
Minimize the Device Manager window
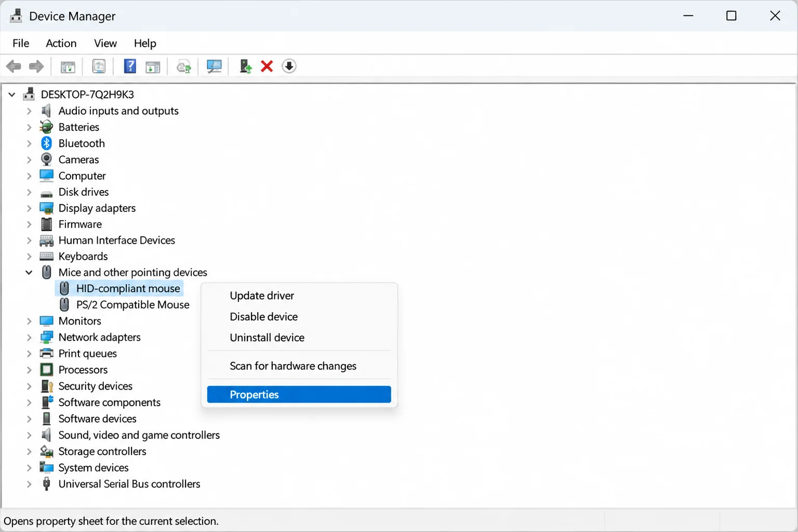[x=688, y=16]
